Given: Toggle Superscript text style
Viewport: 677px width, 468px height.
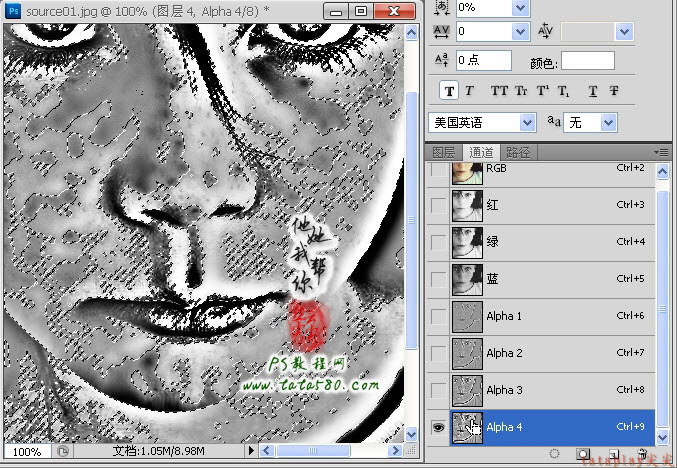Looking at the screenshot, I should click(543, 91).
